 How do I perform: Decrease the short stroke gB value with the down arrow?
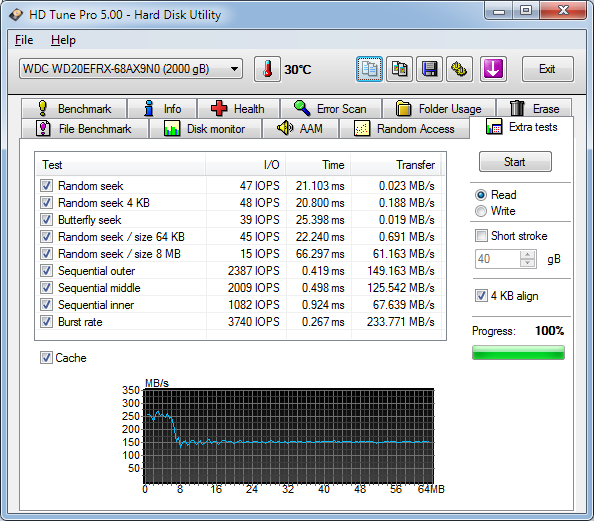(x=527, y=263)
